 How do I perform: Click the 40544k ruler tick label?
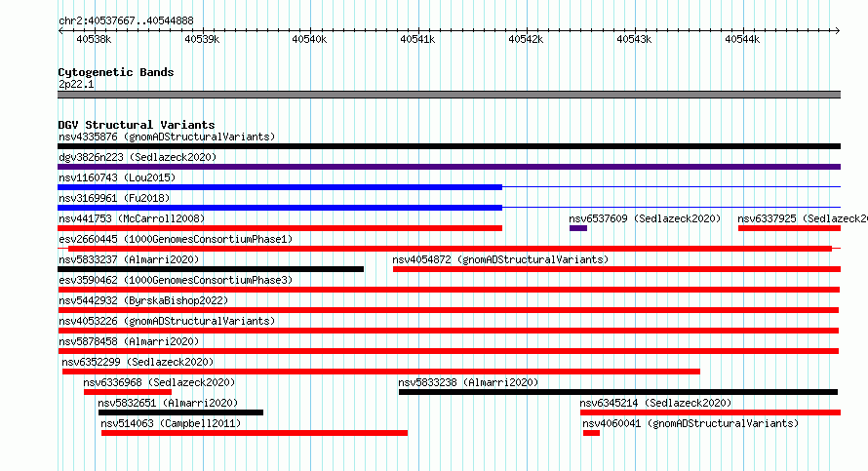(x=742, y=39)
